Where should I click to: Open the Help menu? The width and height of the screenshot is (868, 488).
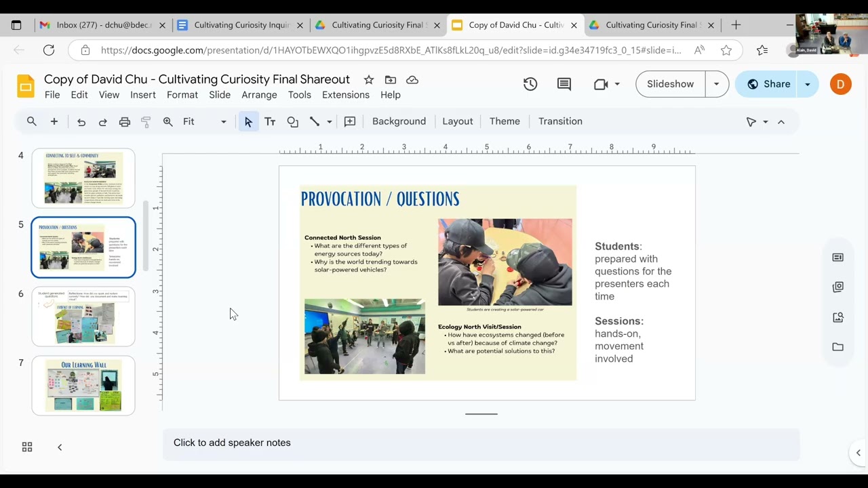tap(391, 95)
